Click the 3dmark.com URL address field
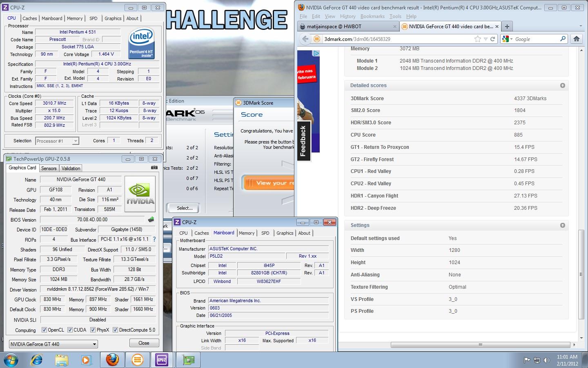Image resolution: width=588 pixels, height=368 pixels. (x=398, y=39)
